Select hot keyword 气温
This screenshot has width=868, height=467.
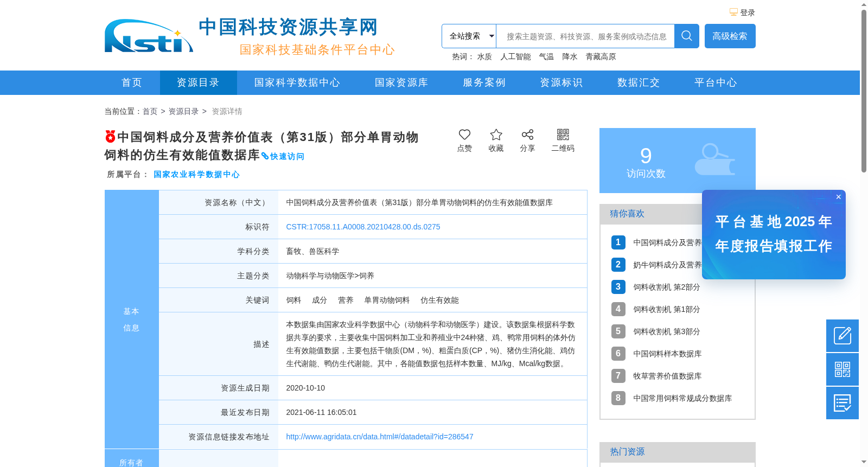tap(546, 56)
